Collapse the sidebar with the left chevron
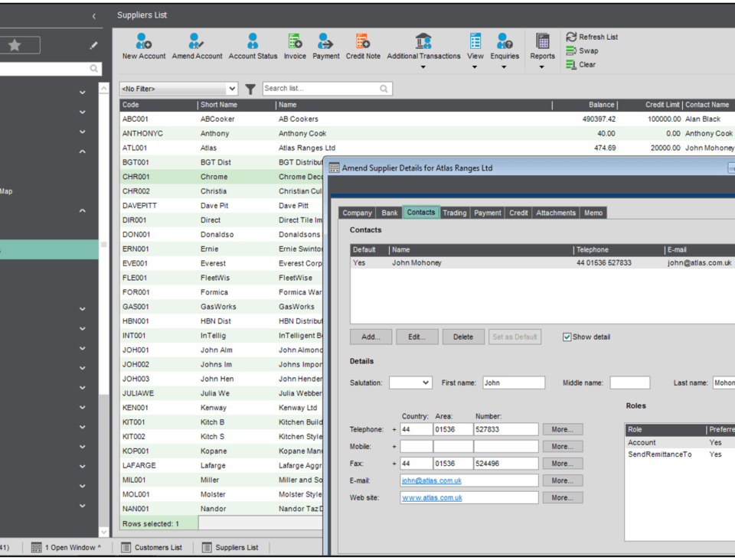This screenshot has height=560, width=735. (93, 16)
